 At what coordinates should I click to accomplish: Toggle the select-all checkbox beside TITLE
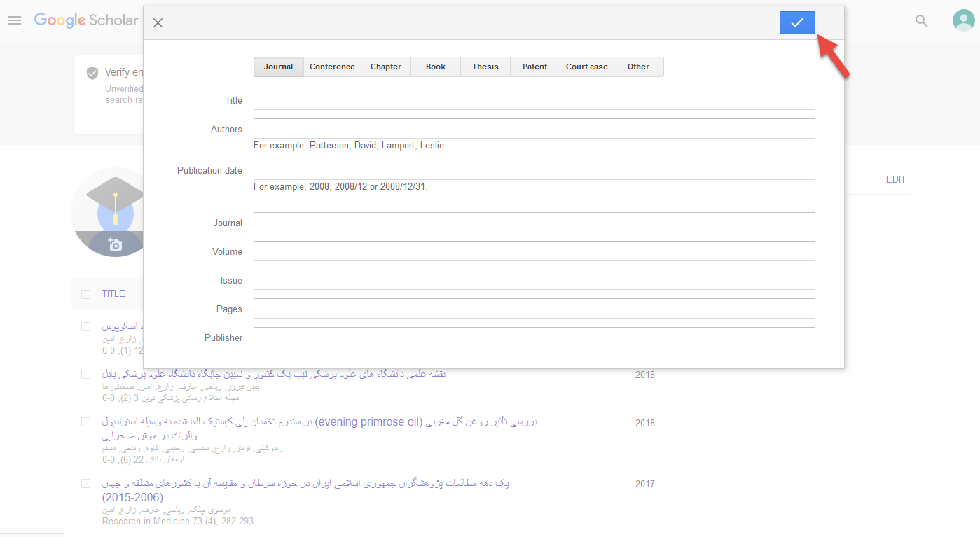point(85,294)
